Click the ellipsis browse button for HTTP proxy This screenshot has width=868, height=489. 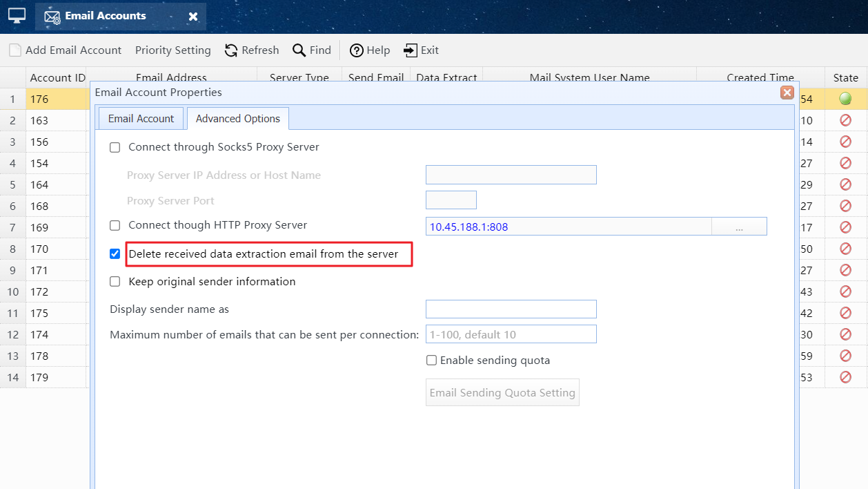point(739,227)
